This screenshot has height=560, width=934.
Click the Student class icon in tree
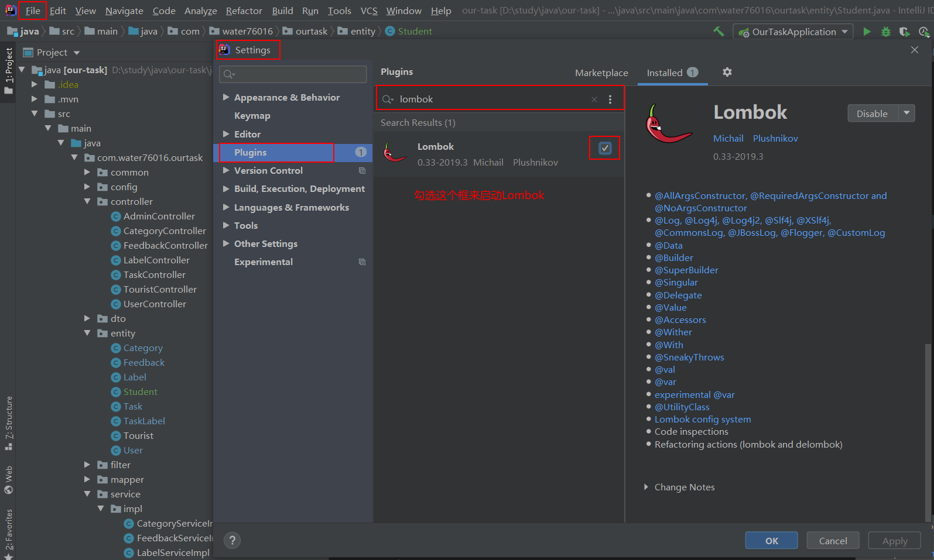(116, 392)
